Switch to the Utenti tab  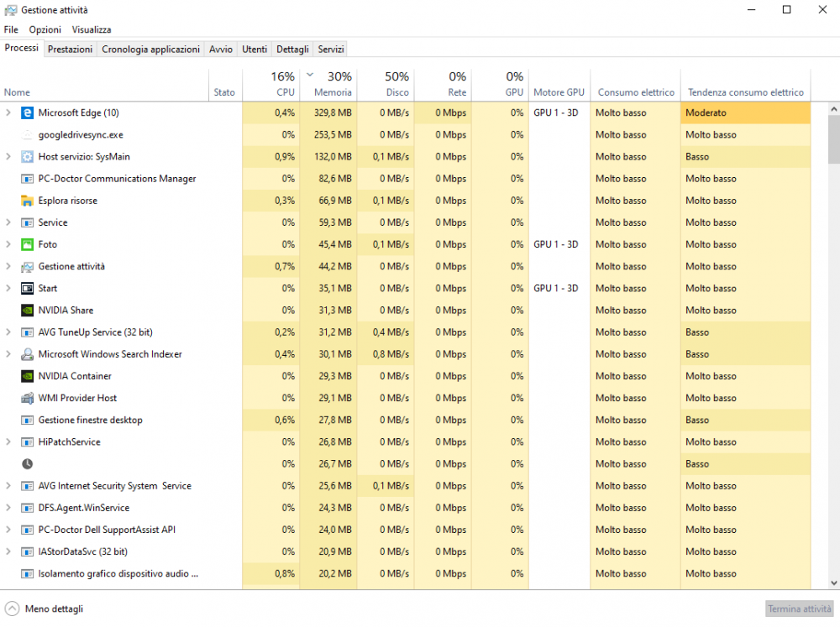click(x=255, y=50)
